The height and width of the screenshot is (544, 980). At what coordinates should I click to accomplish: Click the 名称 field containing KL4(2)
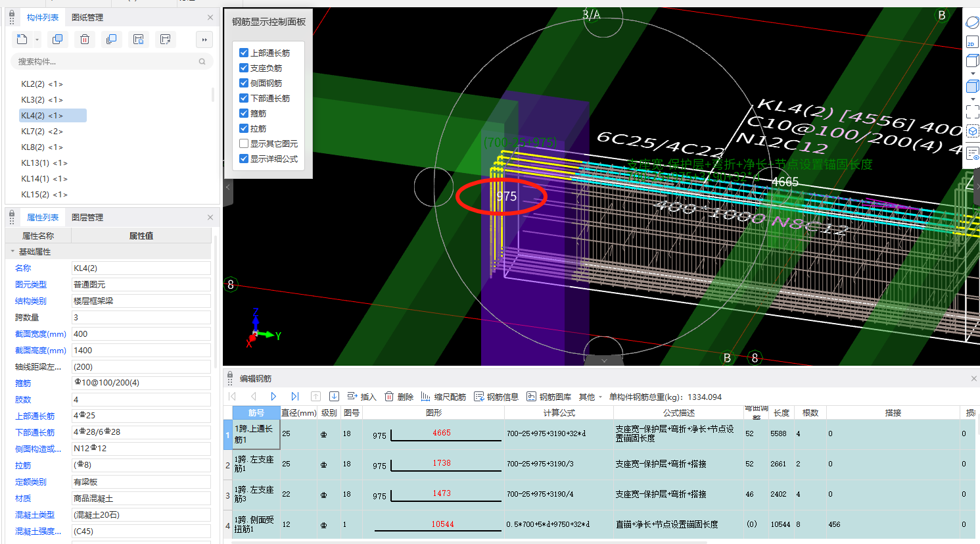(x=141, y=268)
